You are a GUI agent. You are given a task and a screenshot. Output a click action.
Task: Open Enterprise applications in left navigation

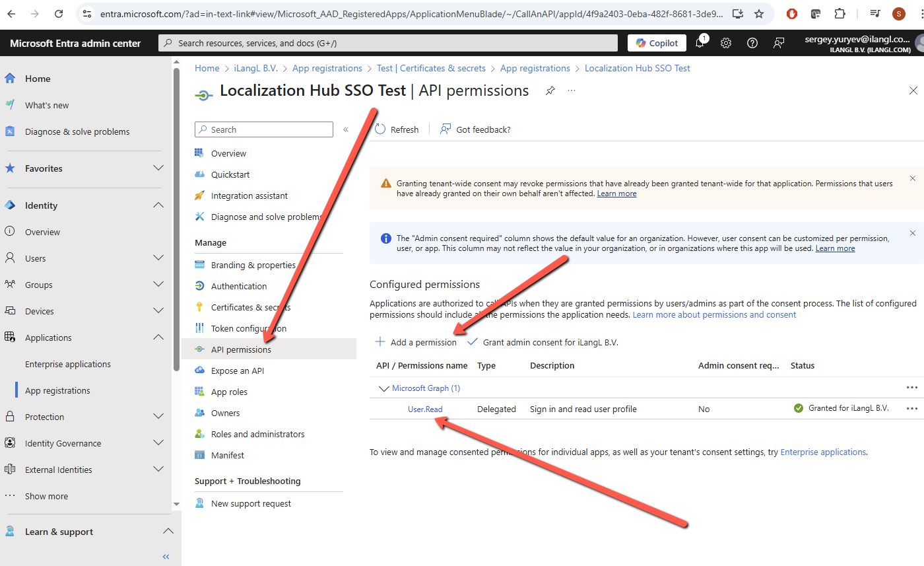tap(68, 364)
